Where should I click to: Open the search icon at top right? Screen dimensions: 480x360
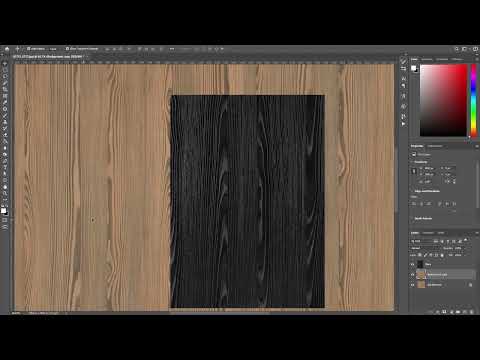[x=457, y=49]
